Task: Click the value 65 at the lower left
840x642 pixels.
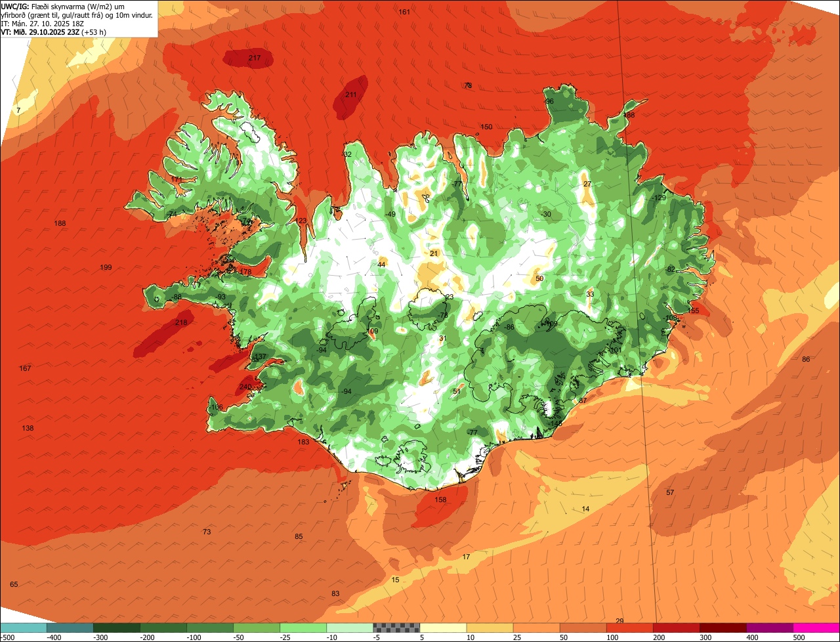Action: pos(14,584)
